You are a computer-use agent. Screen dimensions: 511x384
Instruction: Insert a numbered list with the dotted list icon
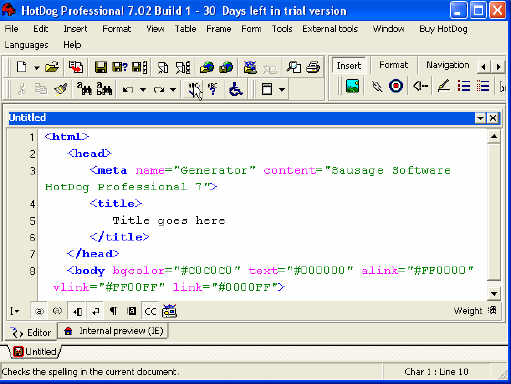483,86
